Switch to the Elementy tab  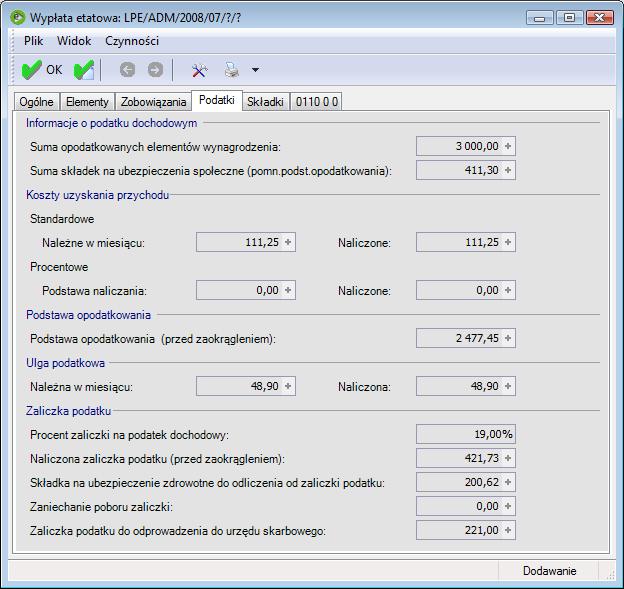pyautogui.click(x=87, y=102)
